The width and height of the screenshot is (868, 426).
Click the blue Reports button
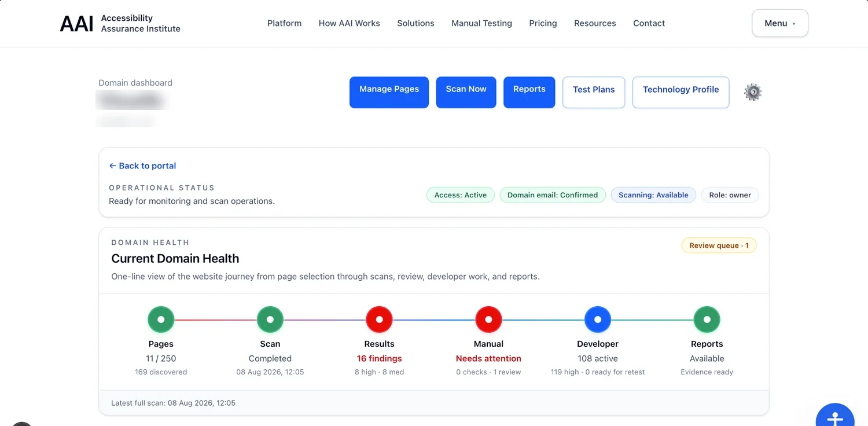pyautogui.click(x=529, y=92)
